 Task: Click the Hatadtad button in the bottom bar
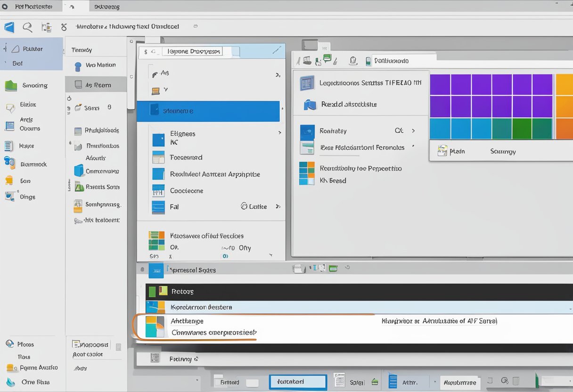[x=298, y=382]
